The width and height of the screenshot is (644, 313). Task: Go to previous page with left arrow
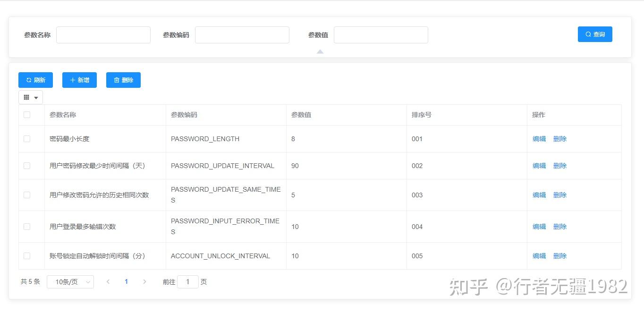click(x=108, y=282)
